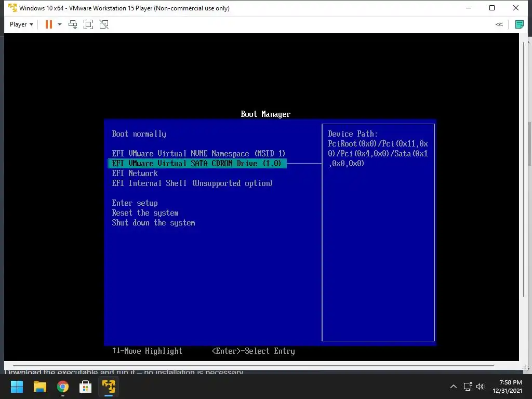The image size is (532, 399).
Task: Expand the power options arrow beside pause
Action: (60, 24)
